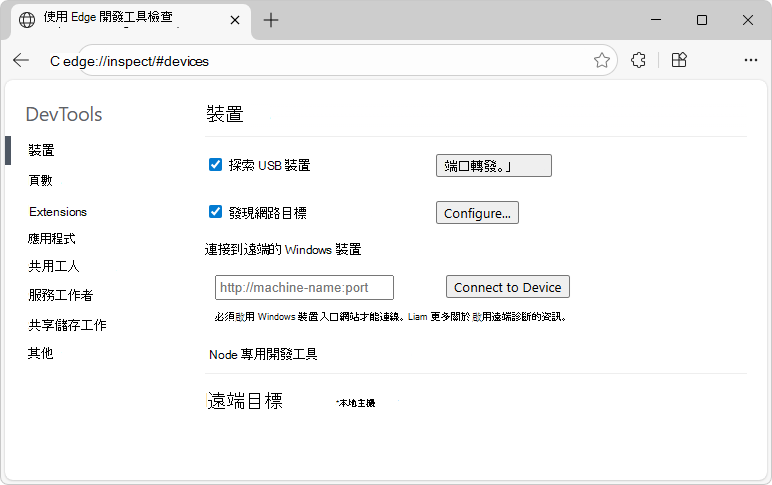Click the DevTools sidebar title
Screen dimensions: 772x485
64,114
